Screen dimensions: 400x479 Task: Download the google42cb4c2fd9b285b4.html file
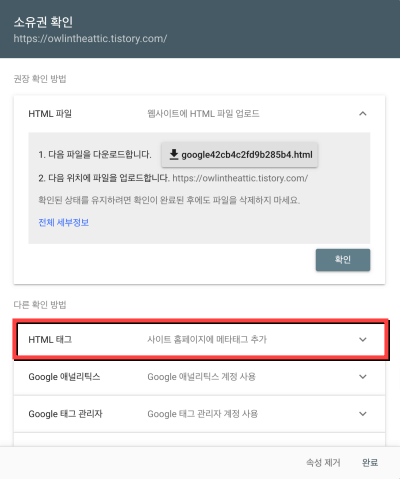239,155
